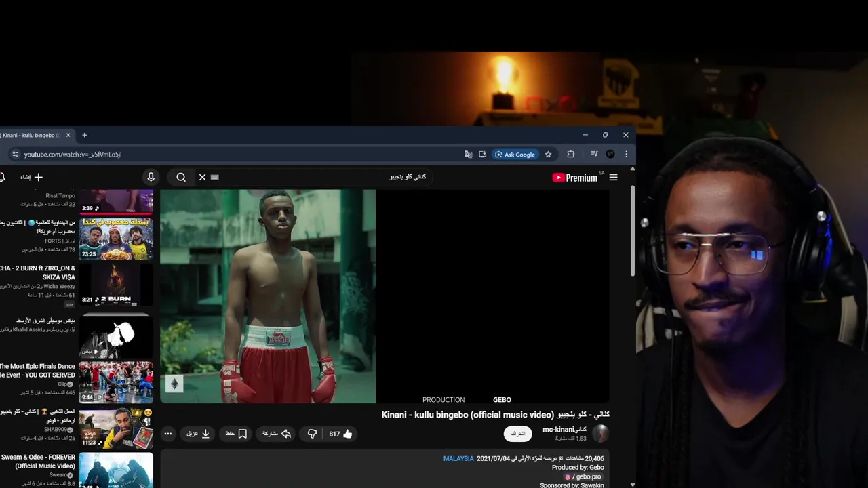Image resolution: width=868 pixels, height=488 pixels.
Task: Click the install app icon in address bar
Action: [x=482, y=155]
